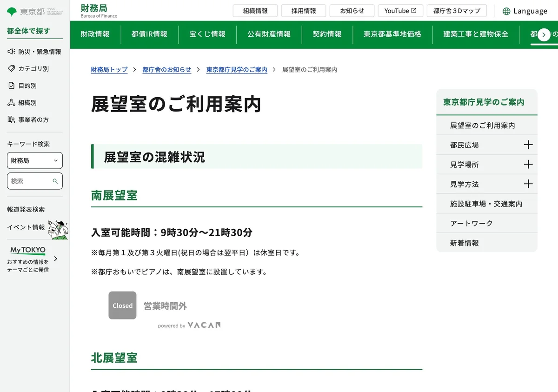The image size is (558, 392).
Task: Open the 財政情報 navigation menu
Action: coord(95,34)
